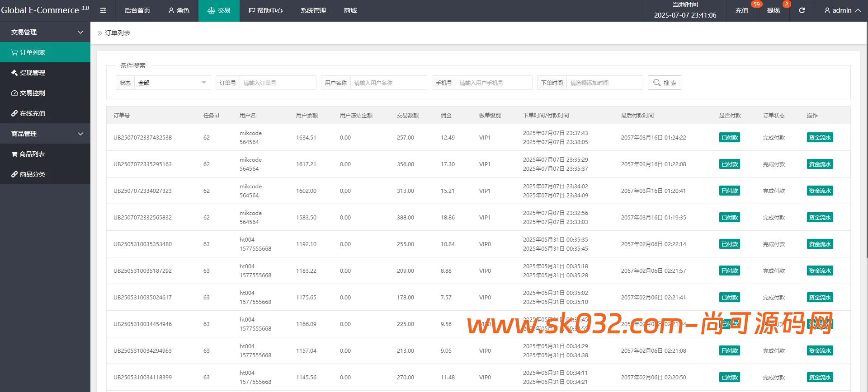Click the refresh icon in top bar
The image size is (868, 392).
point(802,10)
